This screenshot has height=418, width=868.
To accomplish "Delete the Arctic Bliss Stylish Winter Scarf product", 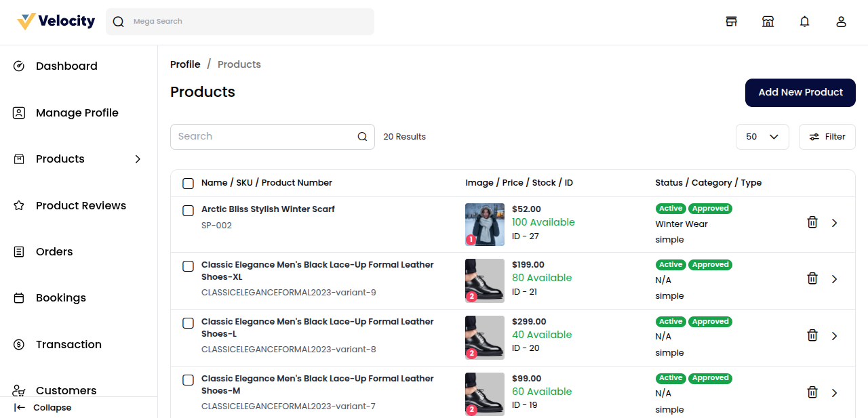I will 812,222.
